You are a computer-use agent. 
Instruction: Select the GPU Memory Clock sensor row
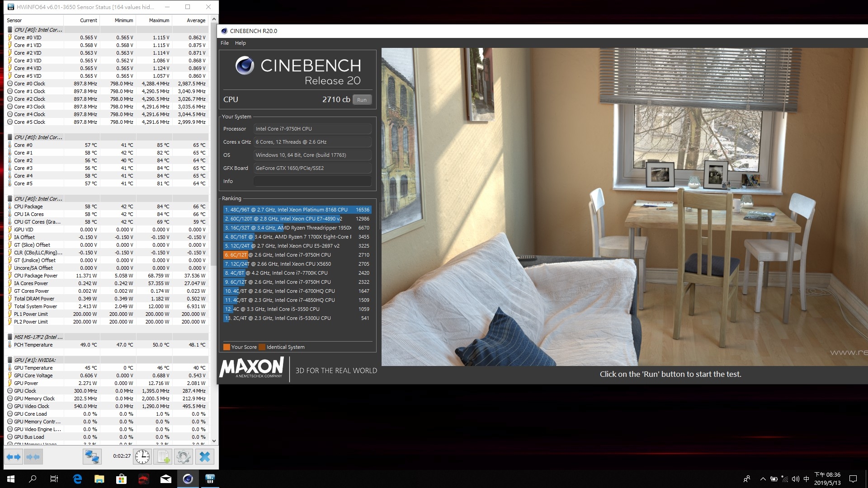pyautogui.click(x=107, y=399)
